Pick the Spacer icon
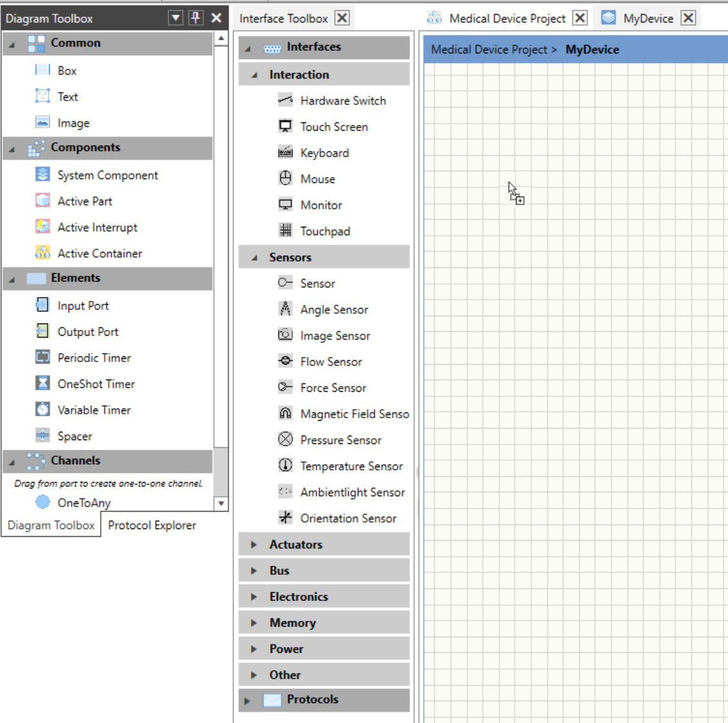The image size is (728, 723). [x=43, y=436]
